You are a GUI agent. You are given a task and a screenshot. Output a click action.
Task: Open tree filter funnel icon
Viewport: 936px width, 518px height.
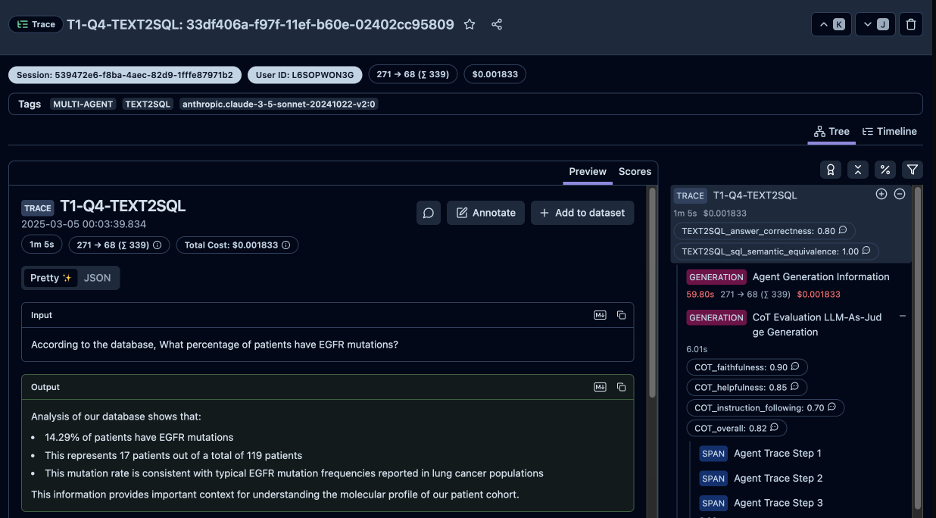point(912,170)
